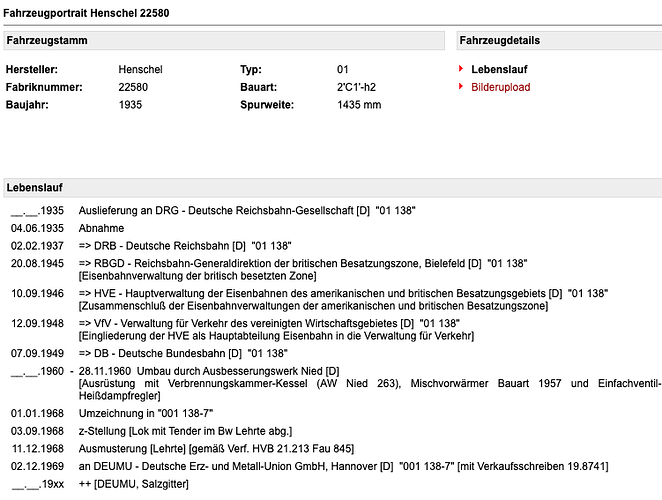Click the Fabriknummer value 22580
Screen dimensions: 662x500
(x=133, y=87)
